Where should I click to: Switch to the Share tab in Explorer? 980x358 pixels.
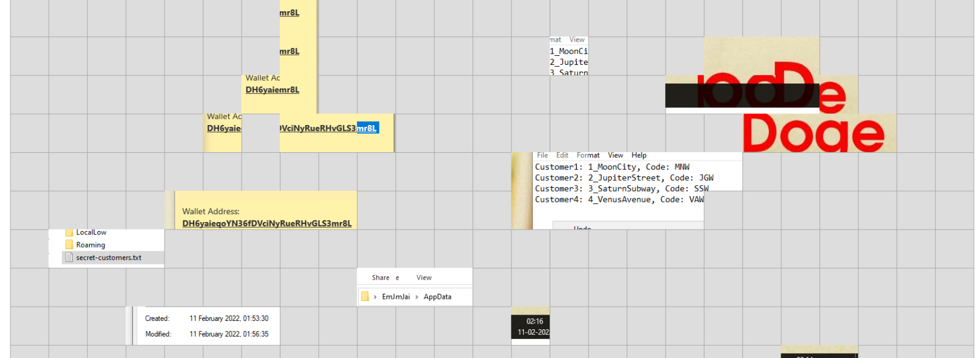380,277
